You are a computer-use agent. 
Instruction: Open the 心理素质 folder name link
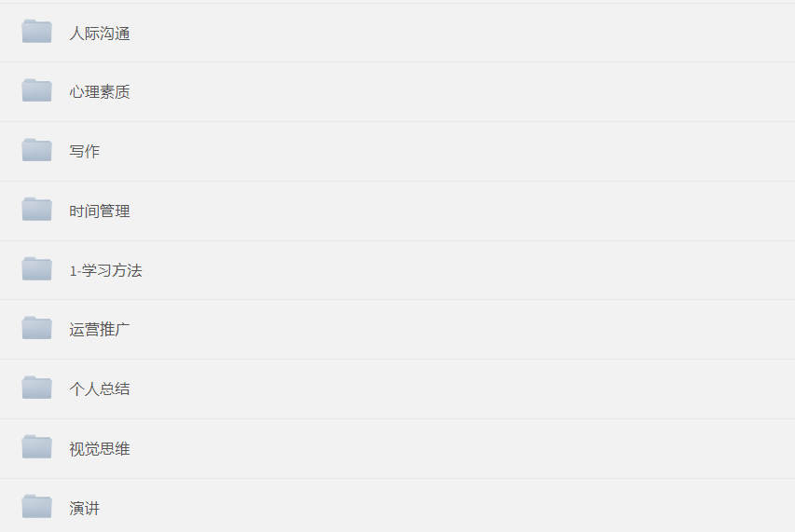tap(100, 92)
